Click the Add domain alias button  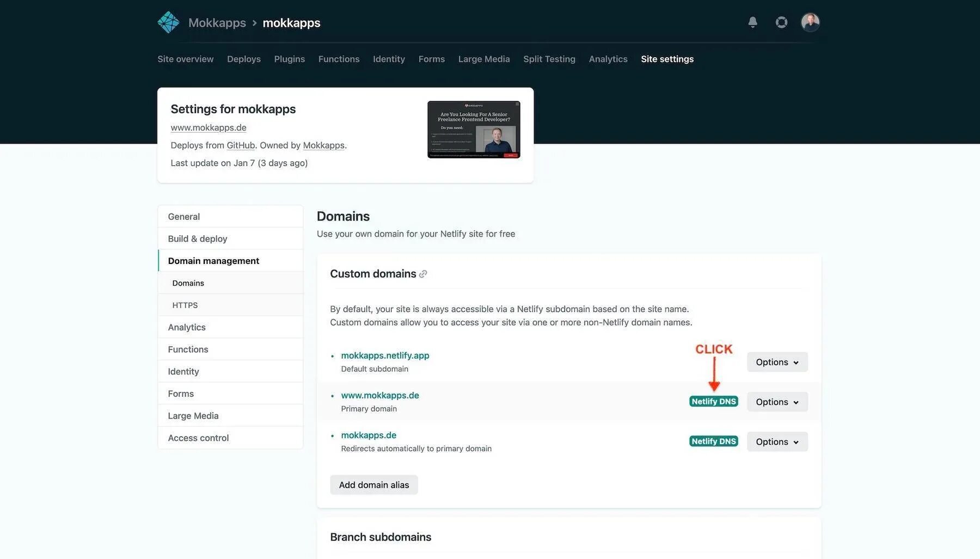point(374,485)
